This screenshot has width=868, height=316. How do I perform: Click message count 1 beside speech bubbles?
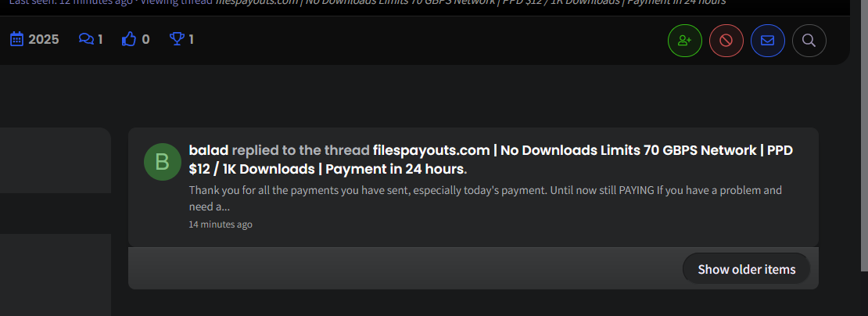(x=100, y=39)
